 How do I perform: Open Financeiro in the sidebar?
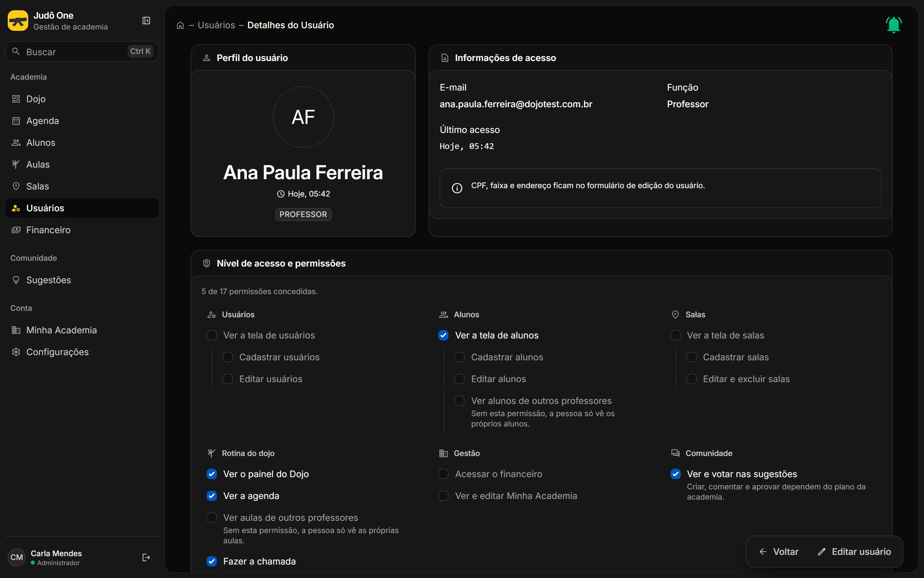[x=82, y=230]
